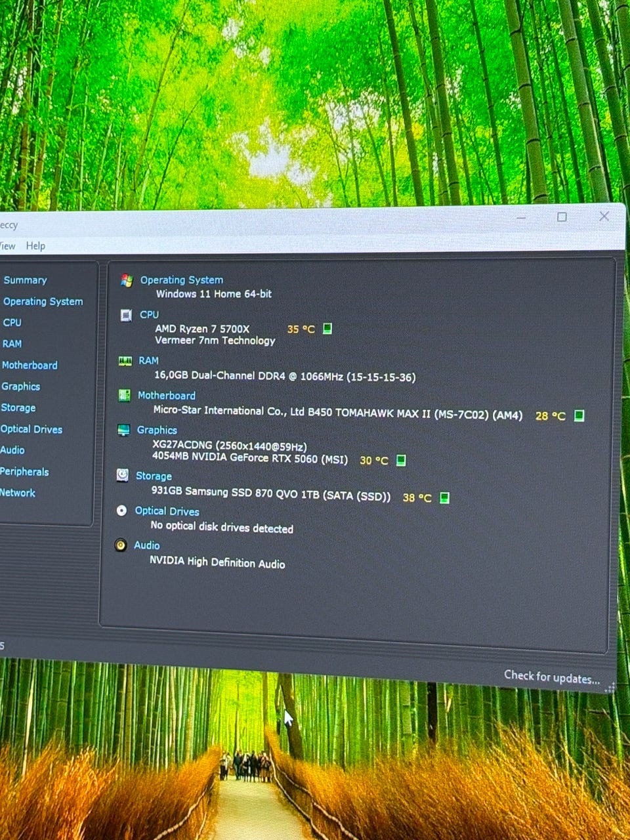Open the Help menu
This screenshot has width=630, height=840.
coord(35,245)
